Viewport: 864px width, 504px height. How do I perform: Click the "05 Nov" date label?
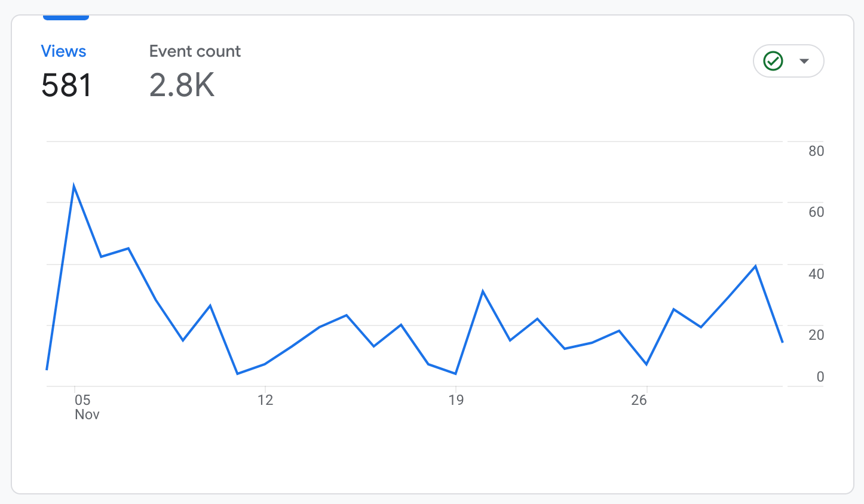click(85, 407)
